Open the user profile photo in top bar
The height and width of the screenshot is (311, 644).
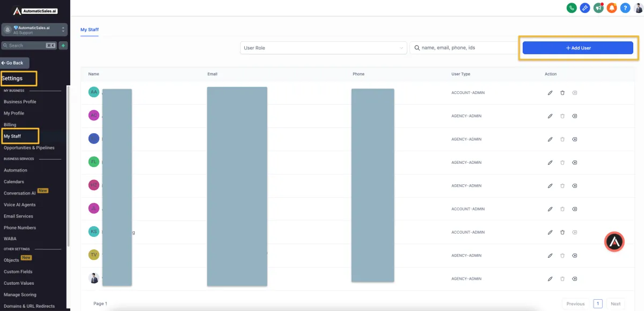pyautogui.click(x=639, y=8)
